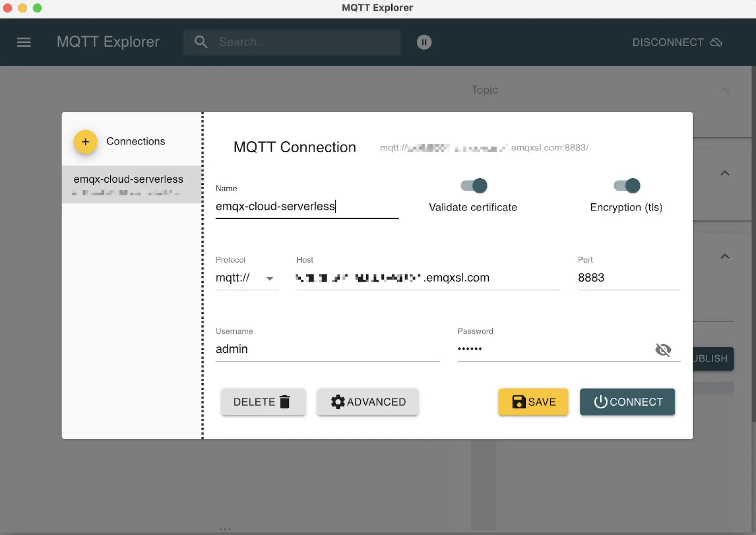Click the gear icon on Advanced

(x=338, y=402)
